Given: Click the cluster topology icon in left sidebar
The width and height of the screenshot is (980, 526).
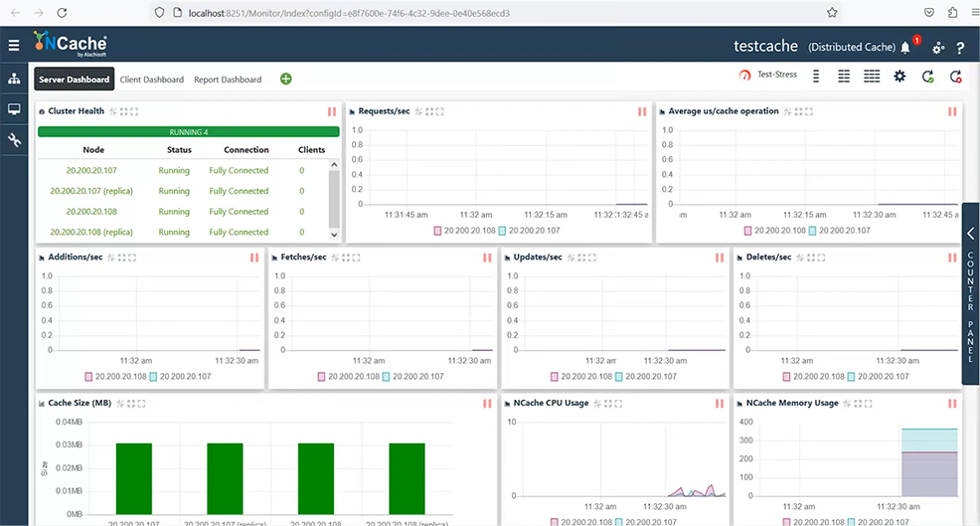Looking at the screenshot, I should [x=14, y=79].
